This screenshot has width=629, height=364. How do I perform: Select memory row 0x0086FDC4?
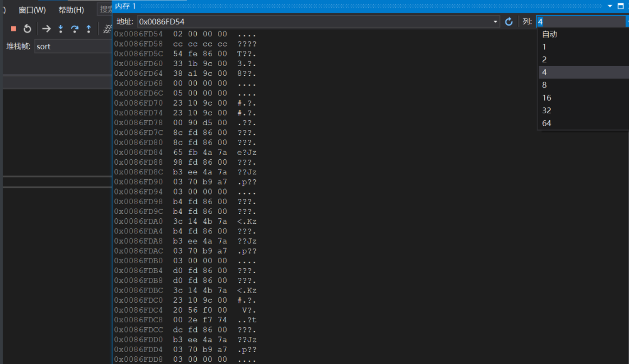tap(185, 310)
